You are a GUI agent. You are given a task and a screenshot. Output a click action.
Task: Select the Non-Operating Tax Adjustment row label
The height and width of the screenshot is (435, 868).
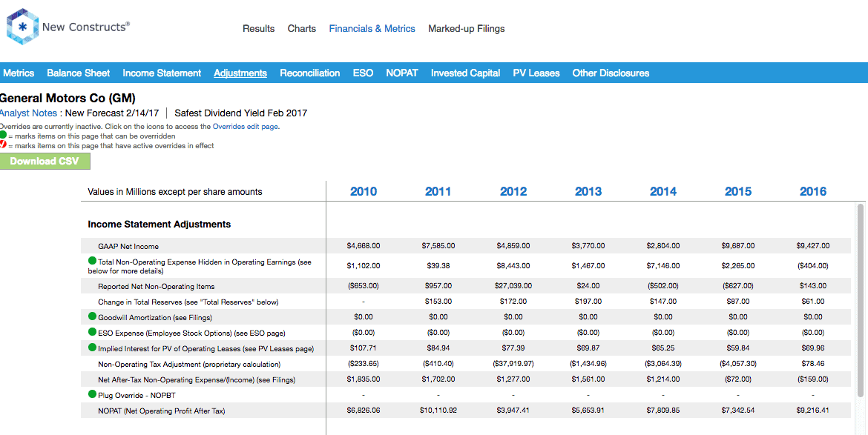pyautogui.click(x=189, y=365)
